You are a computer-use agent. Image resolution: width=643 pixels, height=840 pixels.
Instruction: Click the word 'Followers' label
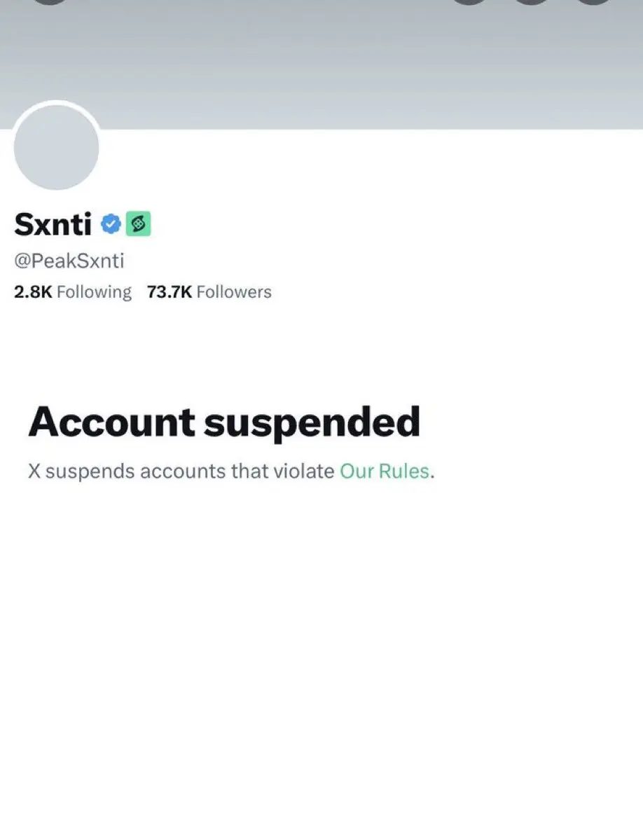point(234,292)
